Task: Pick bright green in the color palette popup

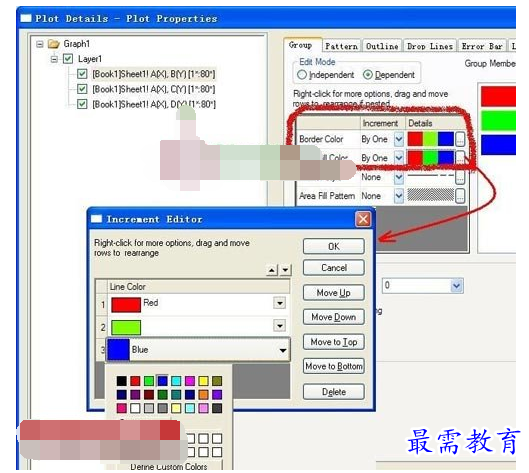Action: click(149, 381)
